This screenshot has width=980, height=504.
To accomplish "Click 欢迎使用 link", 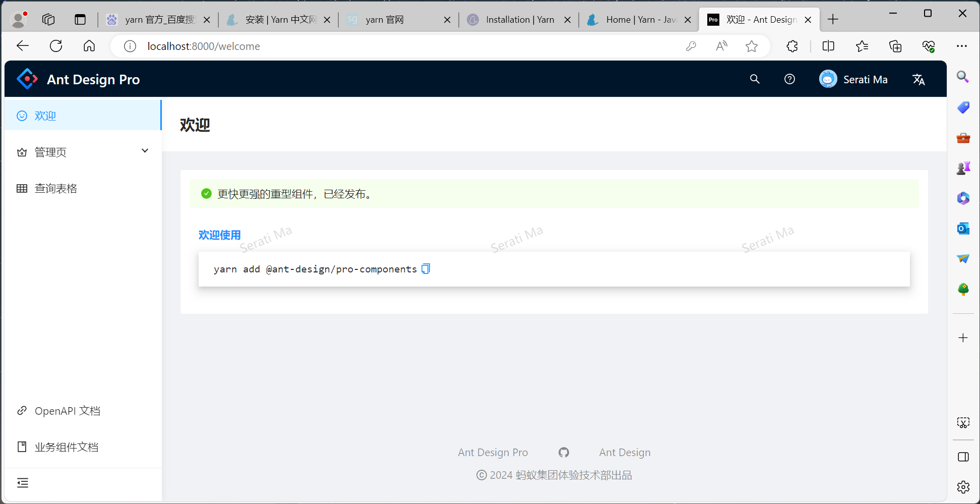I will coord(220,235).
